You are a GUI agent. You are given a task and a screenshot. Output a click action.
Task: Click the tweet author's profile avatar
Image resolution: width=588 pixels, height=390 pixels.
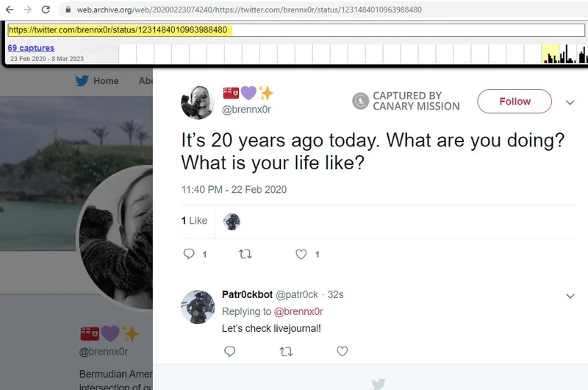[198, 102]
